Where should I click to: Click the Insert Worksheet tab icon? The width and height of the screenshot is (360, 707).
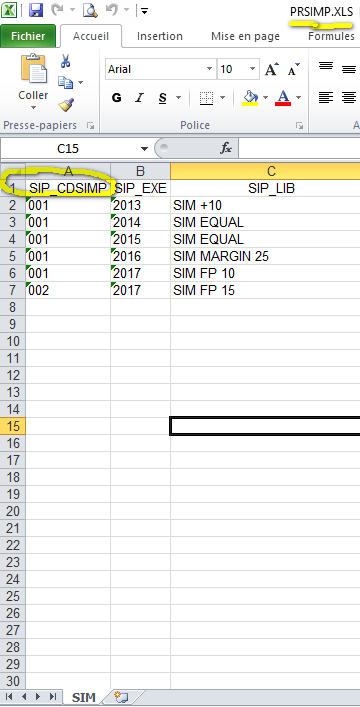click(x=121, y=698)
